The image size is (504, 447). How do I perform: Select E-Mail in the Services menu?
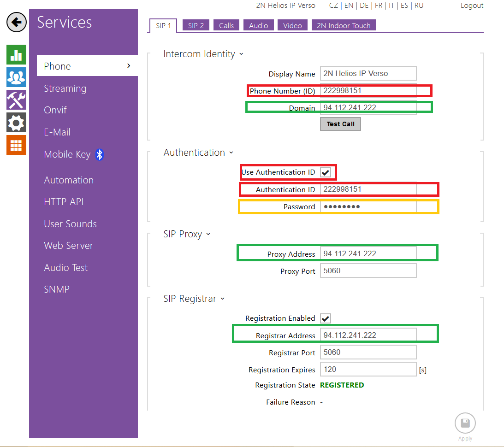[57, 132]
